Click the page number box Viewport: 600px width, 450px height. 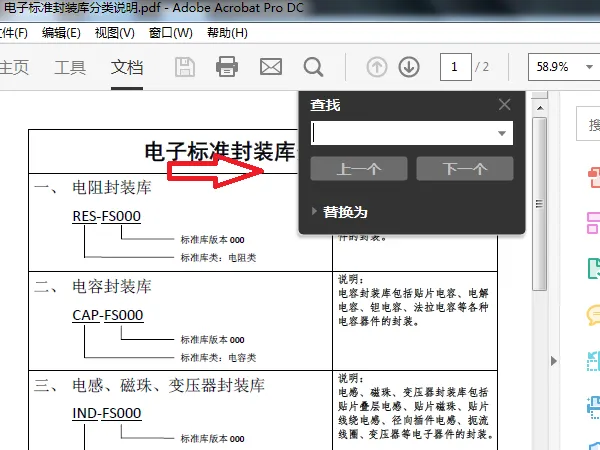(455, 67)
